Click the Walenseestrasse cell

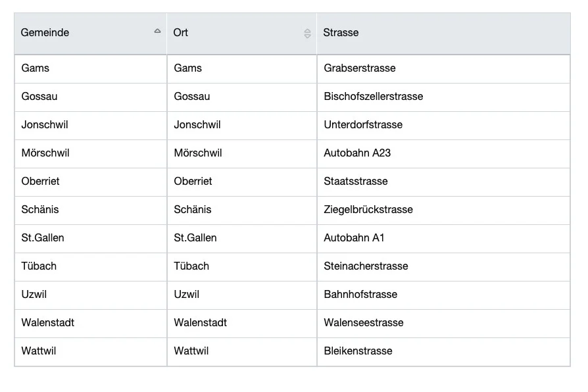[x=443, y=324]
